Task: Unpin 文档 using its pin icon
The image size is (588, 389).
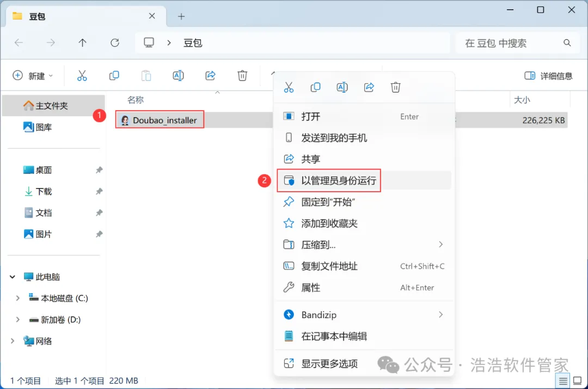Action: coord(99,212)
